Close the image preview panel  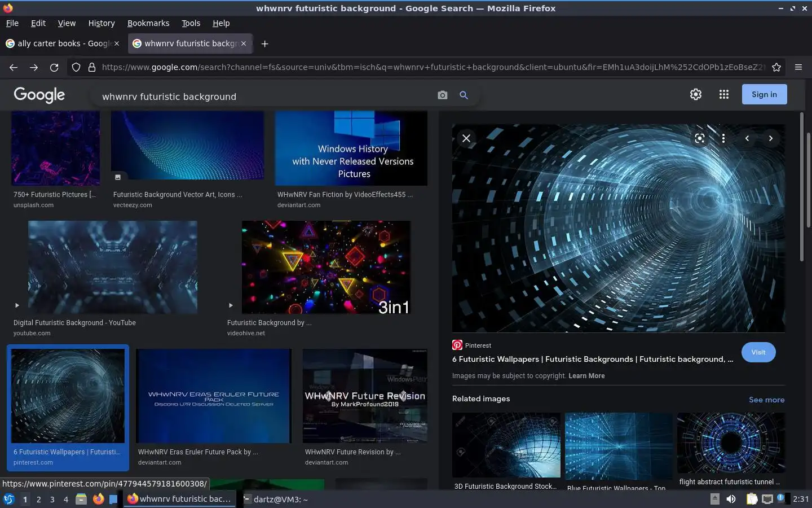(466, 138)
